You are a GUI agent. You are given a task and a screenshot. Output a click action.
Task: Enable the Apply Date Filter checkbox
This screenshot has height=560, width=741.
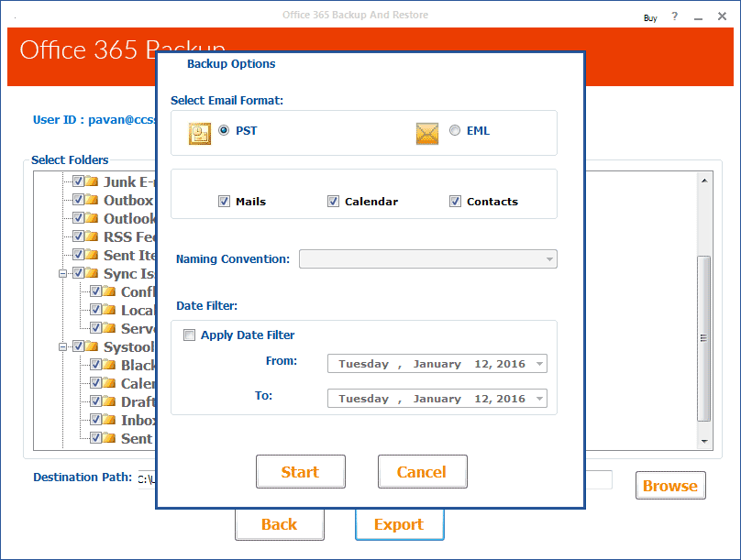190,335
